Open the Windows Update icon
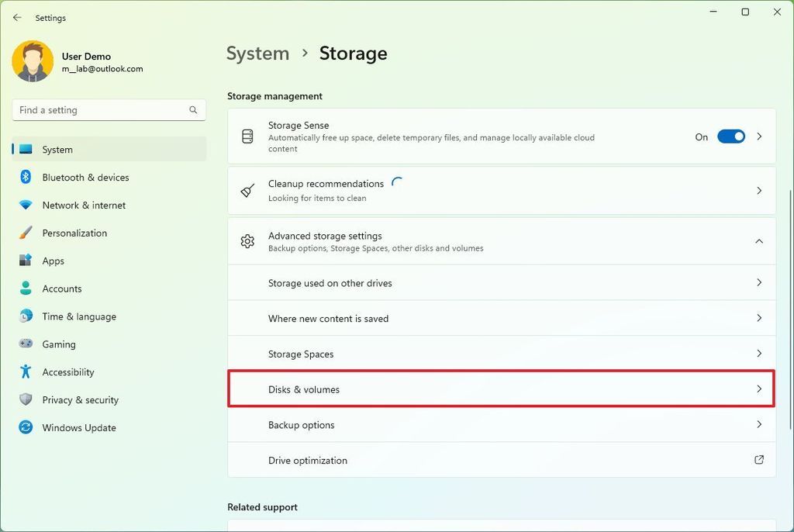The height and width of the screenshot is (532, 794). point(24,427)
